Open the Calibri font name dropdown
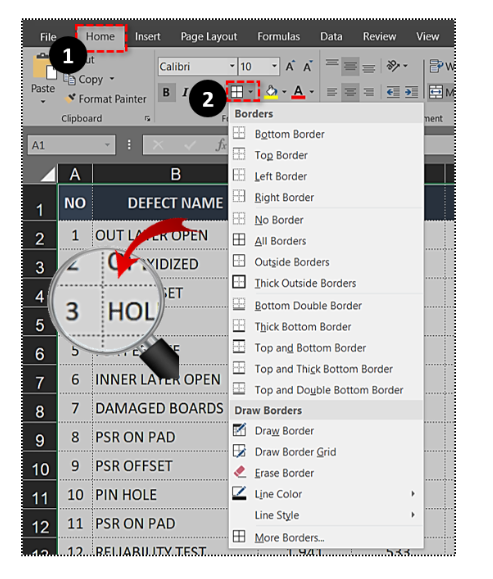Viewport: 493px width, 579px height. point(232,66)
